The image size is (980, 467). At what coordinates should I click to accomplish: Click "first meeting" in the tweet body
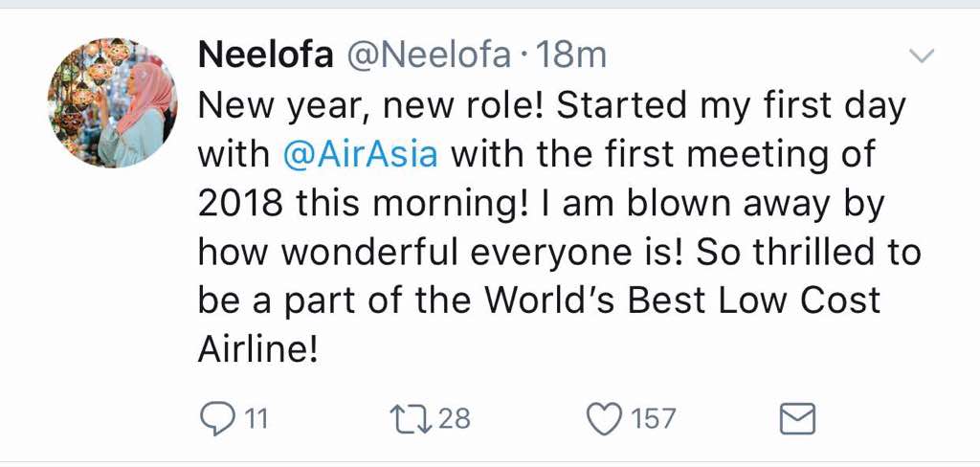click(x=703, y=154)
